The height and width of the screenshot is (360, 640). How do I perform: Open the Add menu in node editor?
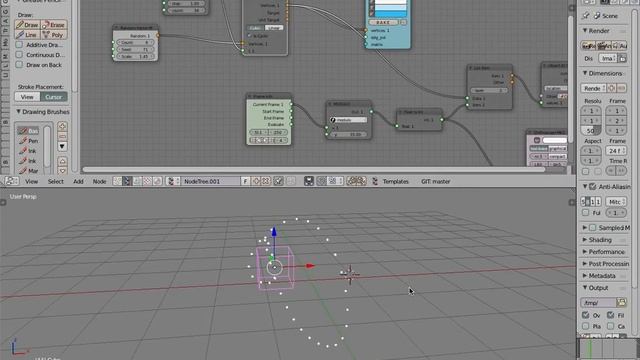[78, 182]
